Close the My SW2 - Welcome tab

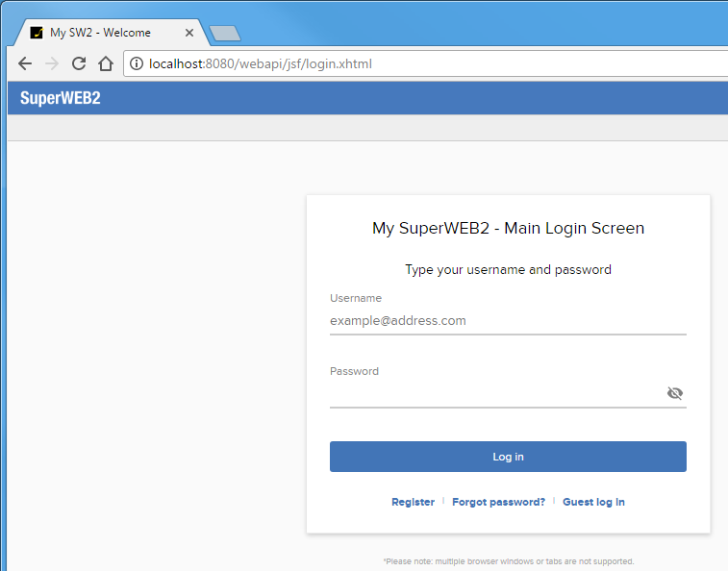coord(189,33)
